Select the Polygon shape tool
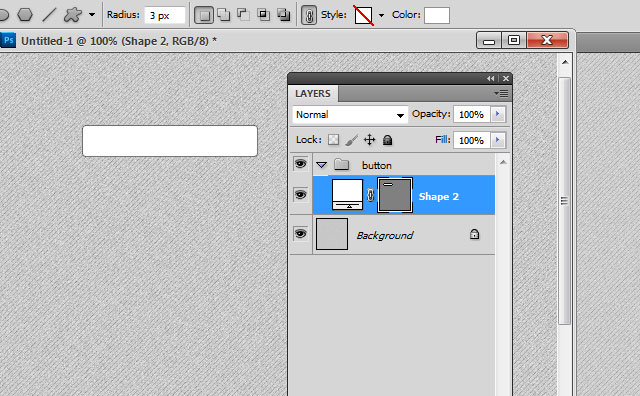 25,15
